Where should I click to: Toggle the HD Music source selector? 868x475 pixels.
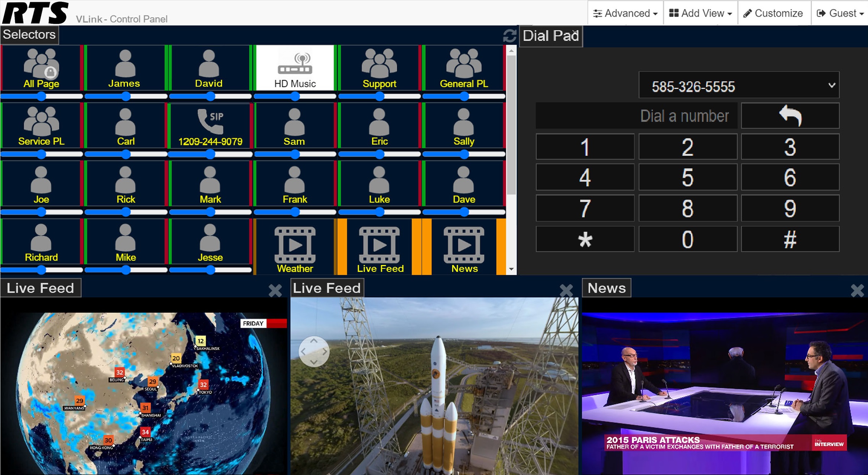[295, 68]
